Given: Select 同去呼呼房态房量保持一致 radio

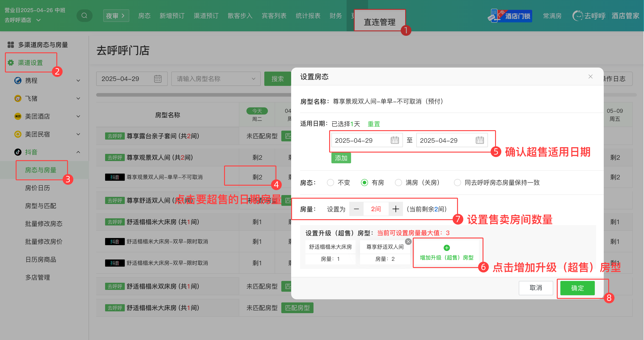Looking at the screenshot, I should tap(457, 183).
